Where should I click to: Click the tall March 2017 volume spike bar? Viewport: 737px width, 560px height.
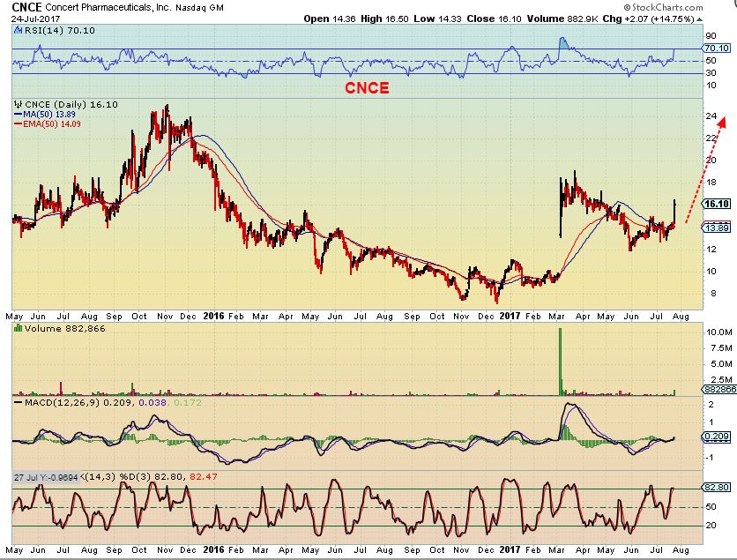tap(561, 362)
